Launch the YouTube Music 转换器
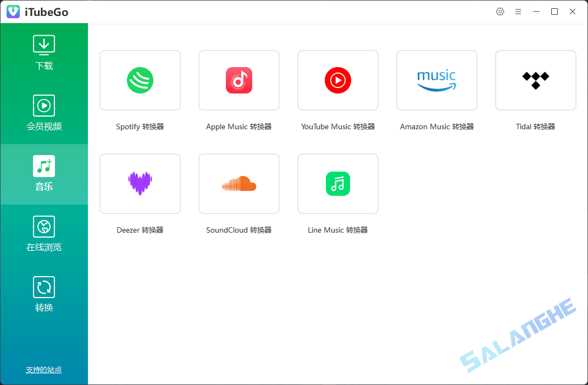 pos(337,80)
